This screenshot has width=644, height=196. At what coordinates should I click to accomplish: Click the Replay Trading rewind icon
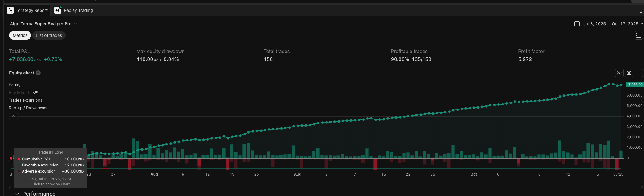point(58,10)
